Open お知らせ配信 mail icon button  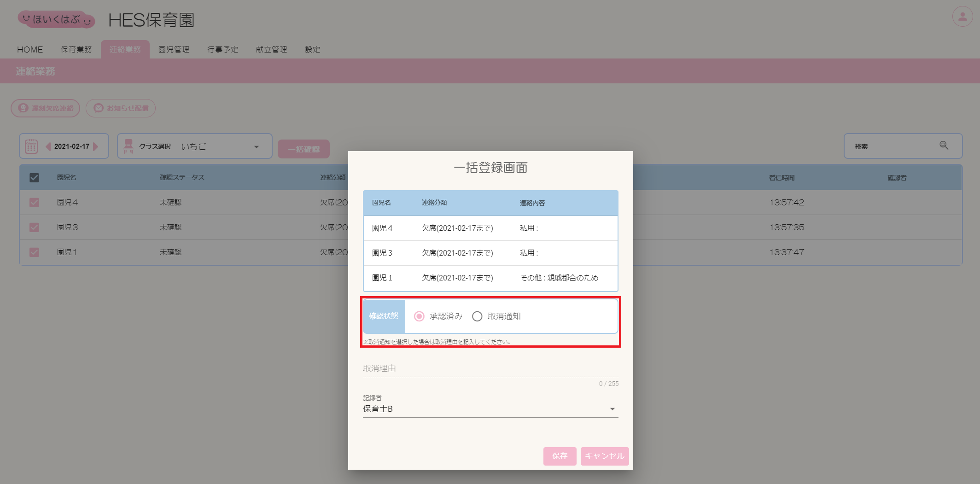(121, 108)
